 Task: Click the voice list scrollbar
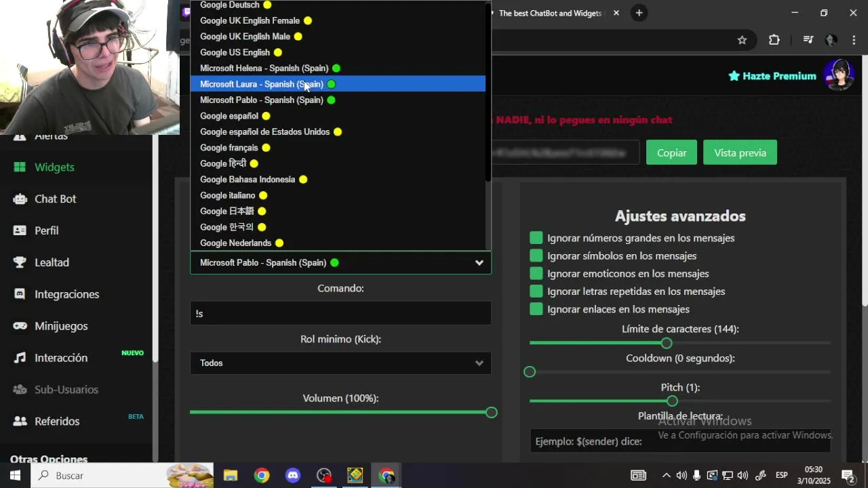pos(488,91)
